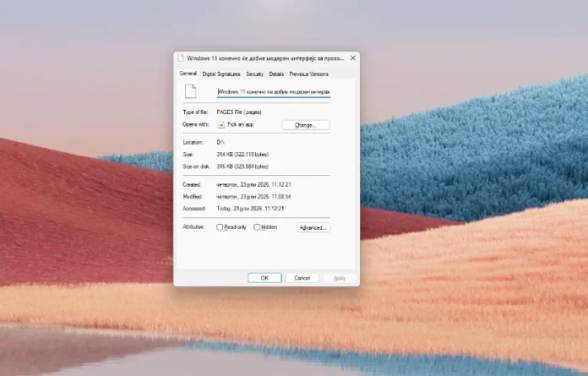Click the Modified date ending 11:08:54
The image size is (588, 376).
coord(253,196)
